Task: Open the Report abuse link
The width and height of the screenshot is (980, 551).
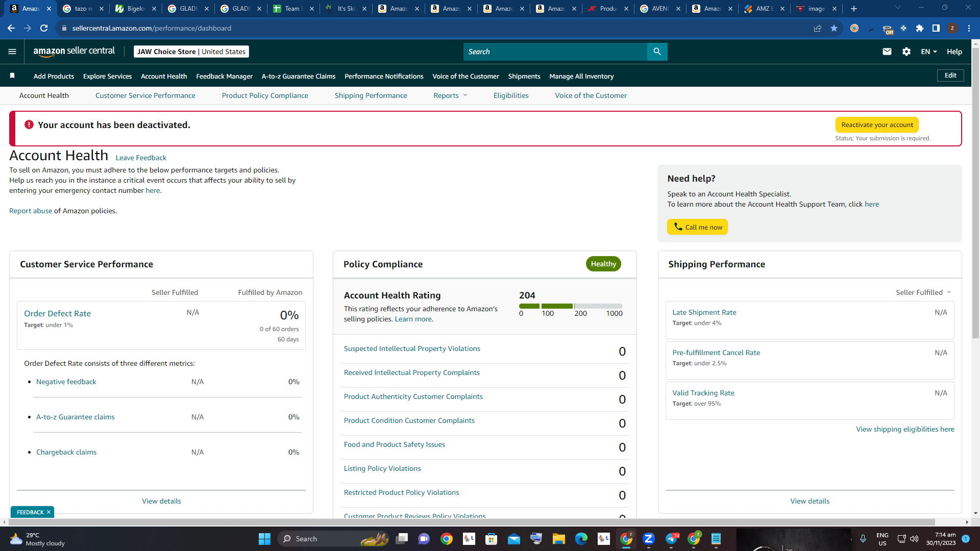Action: 31,211
